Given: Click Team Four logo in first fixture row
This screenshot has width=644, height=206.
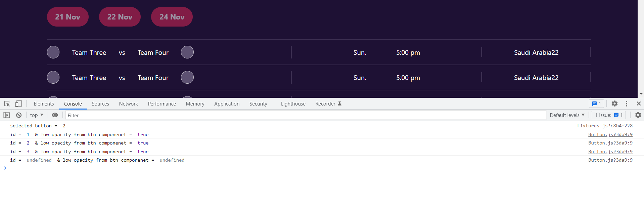Looking at the screenshot, I should click(187, 52).
